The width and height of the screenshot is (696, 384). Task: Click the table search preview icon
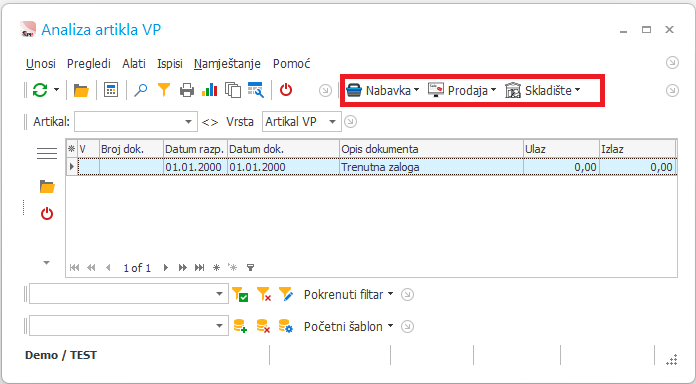pos(256,90)
